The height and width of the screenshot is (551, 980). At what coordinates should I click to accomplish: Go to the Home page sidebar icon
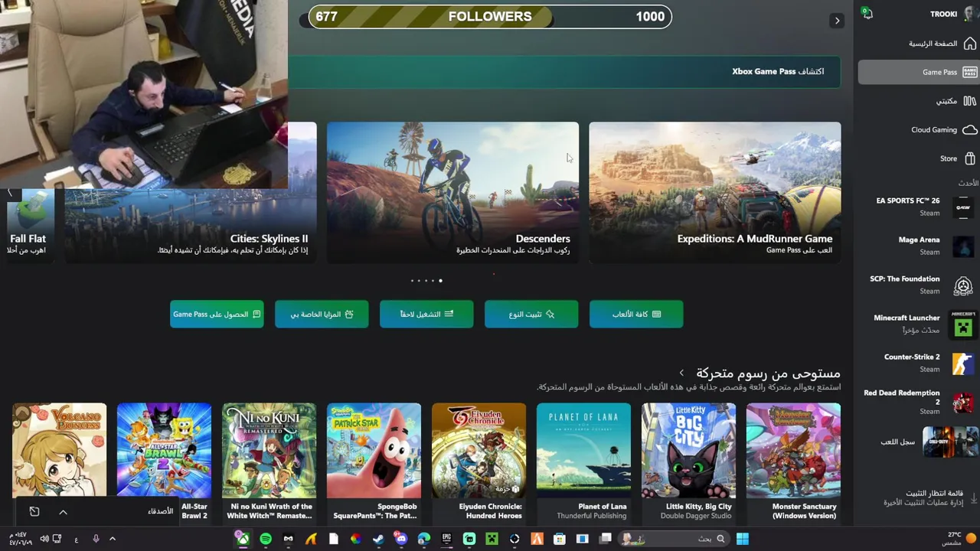click(x=969, y=44)
